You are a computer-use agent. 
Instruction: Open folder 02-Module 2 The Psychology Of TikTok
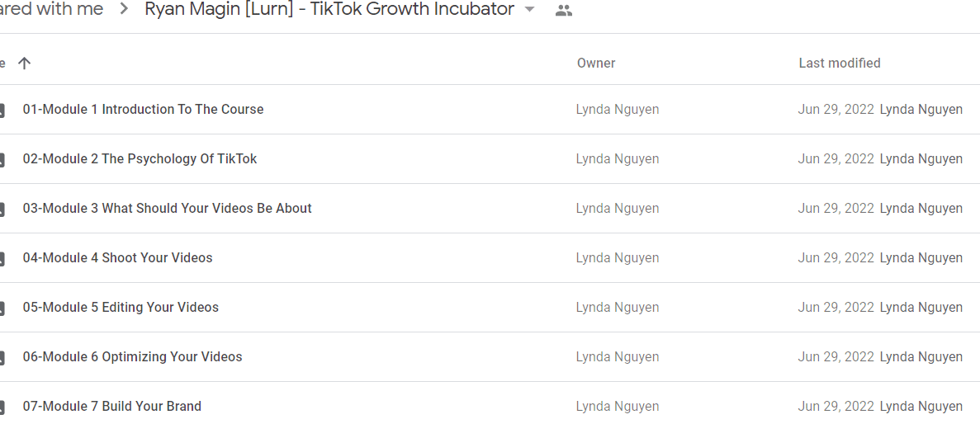140,158
